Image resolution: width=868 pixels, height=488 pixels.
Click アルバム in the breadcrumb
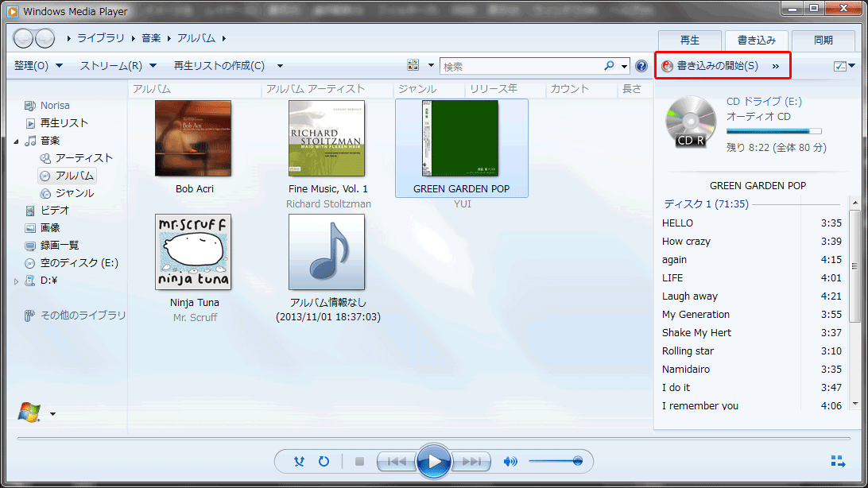pos(196,38)
